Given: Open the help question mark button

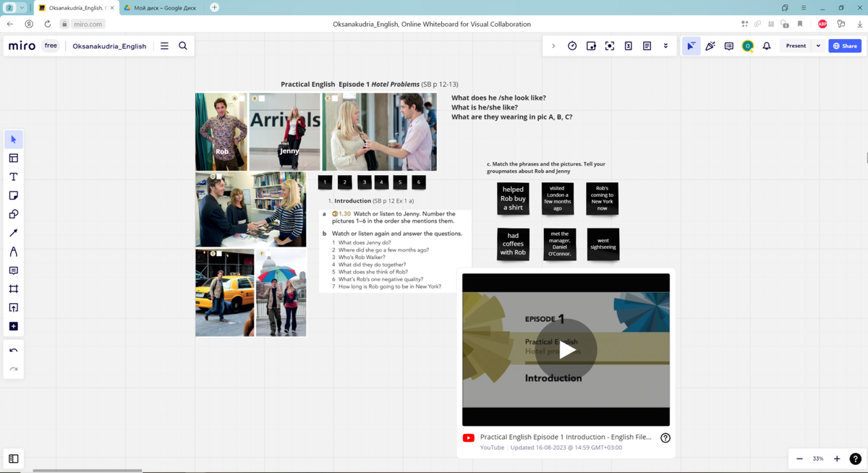Looking at the screenshot, I should pyautogui.click(x=855, y=459).
